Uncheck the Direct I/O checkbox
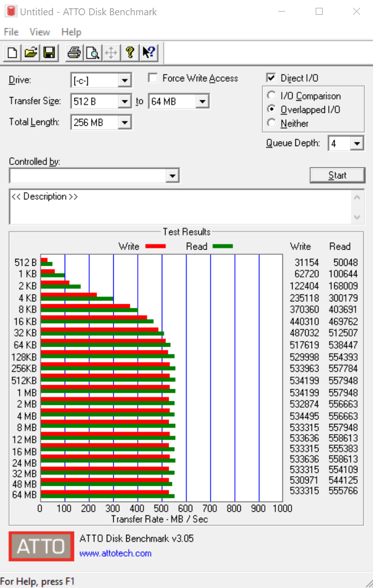The width and height of the screenshot is (373, 588). (x=271, y=78)
